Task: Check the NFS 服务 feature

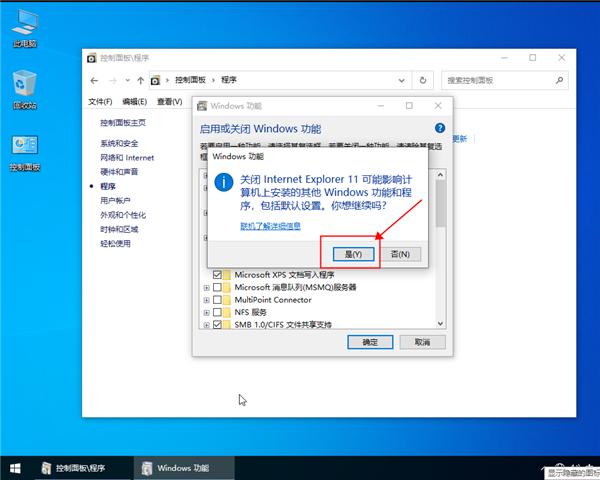Action: click(x=217, y=312)
